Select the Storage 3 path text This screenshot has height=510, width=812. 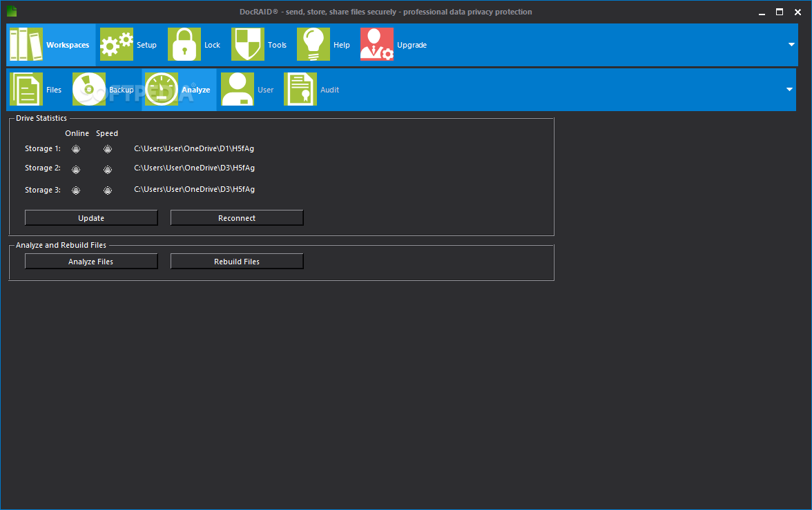pyautogui.click(x=194, y=190)
